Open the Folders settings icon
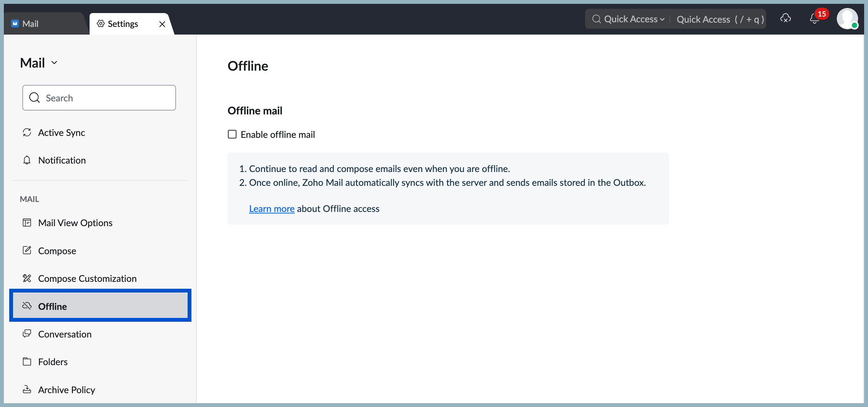The image size is (868, 407). click(27, 361)
